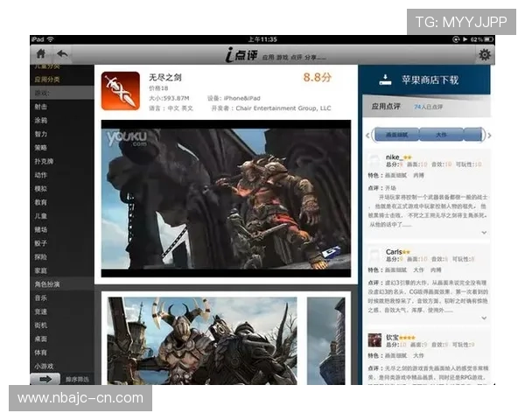Tap Carls reviewer avatar
Screen dimensions: 525x420
tap(374, 255)
